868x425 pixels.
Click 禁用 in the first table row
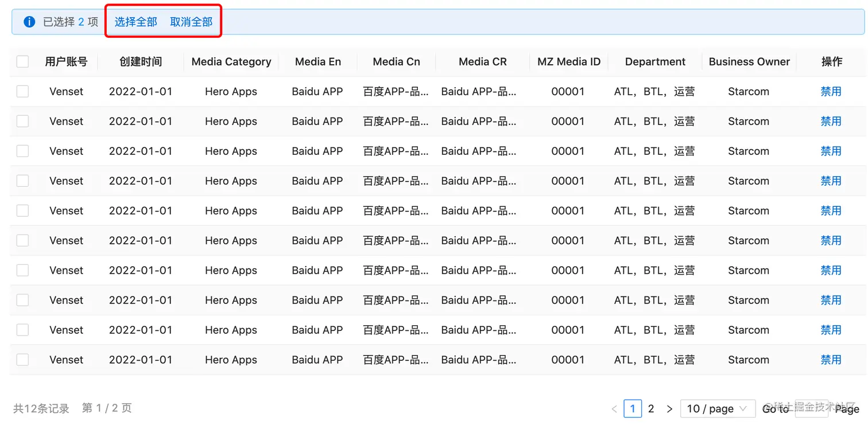click(831, 91)
